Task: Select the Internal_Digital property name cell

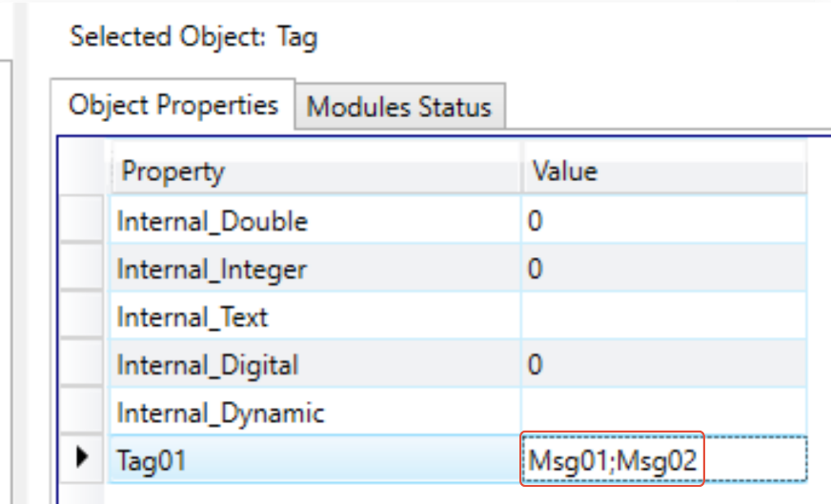Action: [314, 365]
